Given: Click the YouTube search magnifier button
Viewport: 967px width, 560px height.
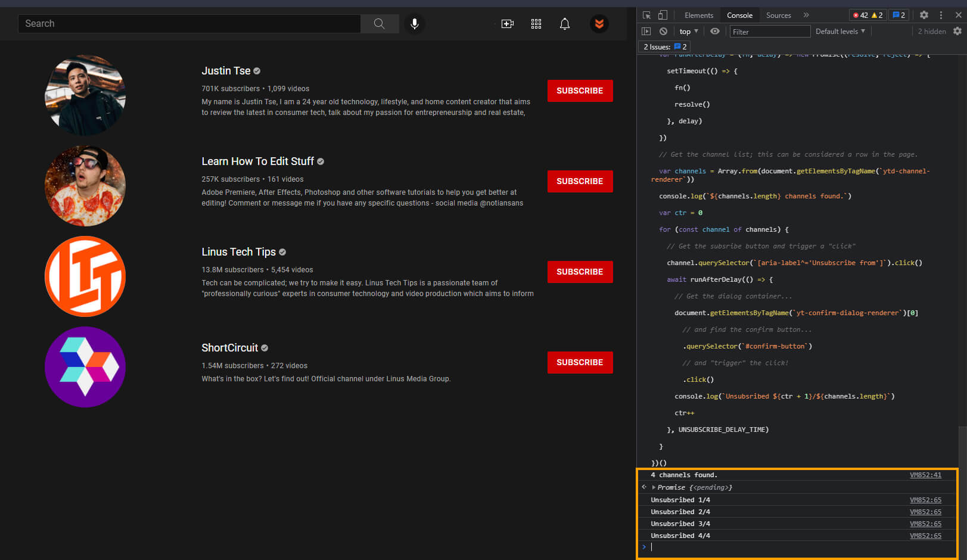Looking at the screenshot, I should pyautogui.click(x=380, y=24).
